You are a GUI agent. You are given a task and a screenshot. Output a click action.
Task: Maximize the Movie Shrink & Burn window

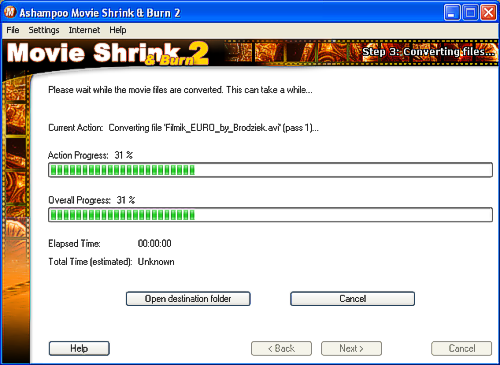coord(470,13)
